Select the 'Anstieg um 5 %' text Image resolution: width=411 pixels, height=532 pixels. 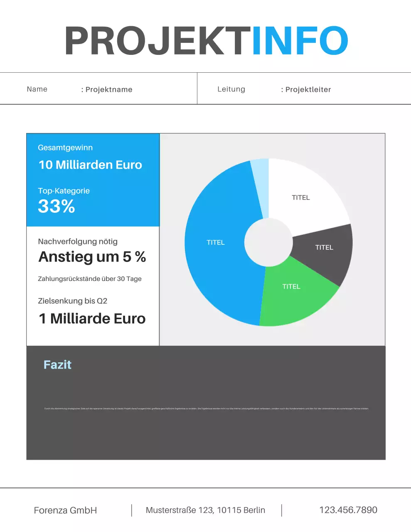tap(92, 257)
